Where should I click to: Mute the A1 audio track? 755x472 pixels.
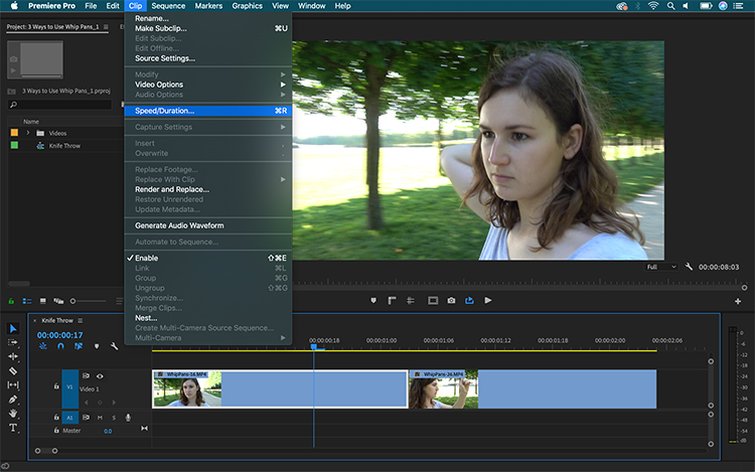click(100, 417)
